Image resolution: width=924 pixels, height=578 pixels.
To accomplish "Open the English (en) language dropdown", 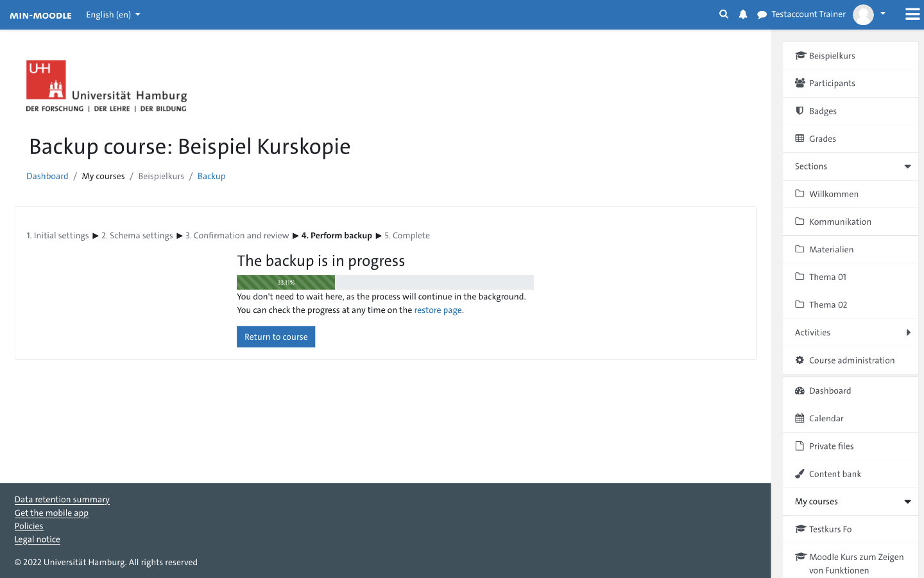I will pyautogui.click(x=113, y=14).
